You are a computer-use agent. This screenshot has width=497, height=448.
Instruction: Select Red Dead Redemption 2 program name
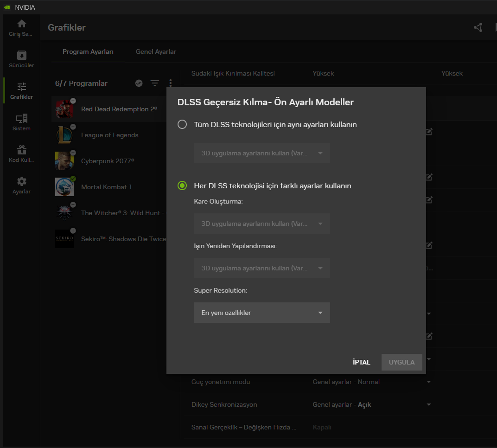coord(119,109)
